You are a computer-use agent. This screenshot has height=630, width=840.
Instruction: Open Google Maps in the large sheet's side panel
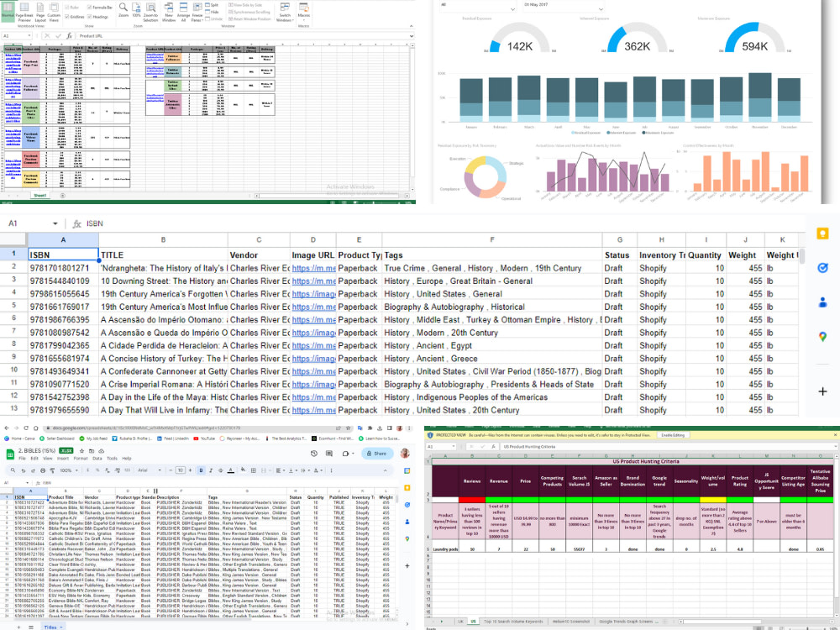click(x=822, y=337)
